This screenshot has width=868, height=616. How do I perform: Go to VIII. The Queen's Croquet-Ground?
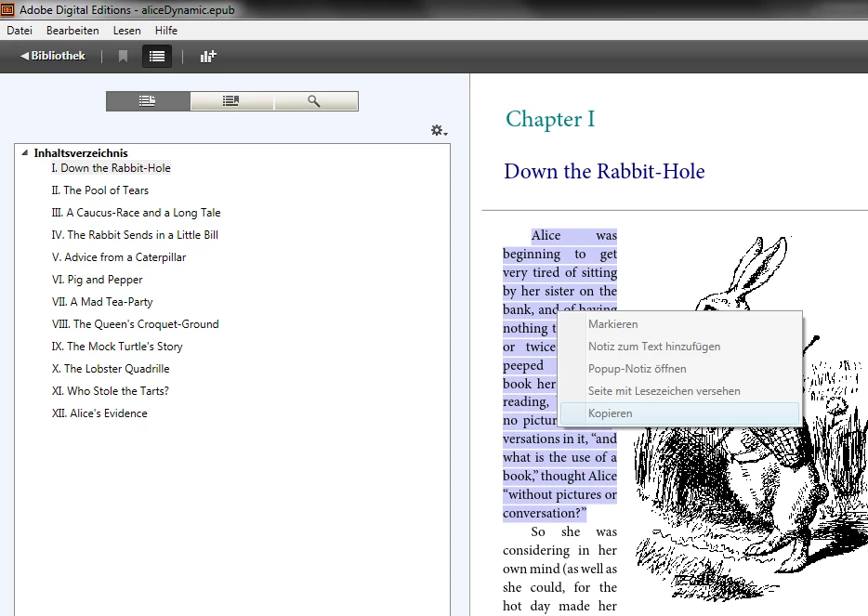(135, 323)
